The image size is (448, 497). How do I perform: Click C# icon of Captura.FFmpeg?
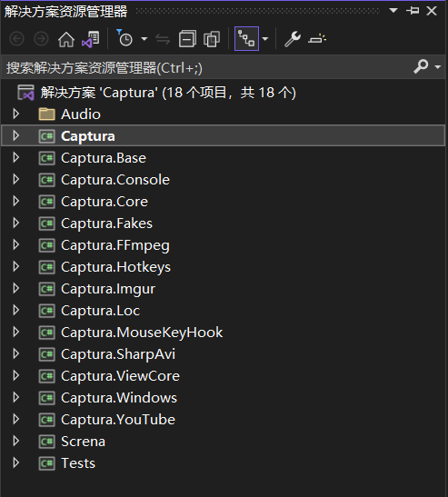point(46,245)
